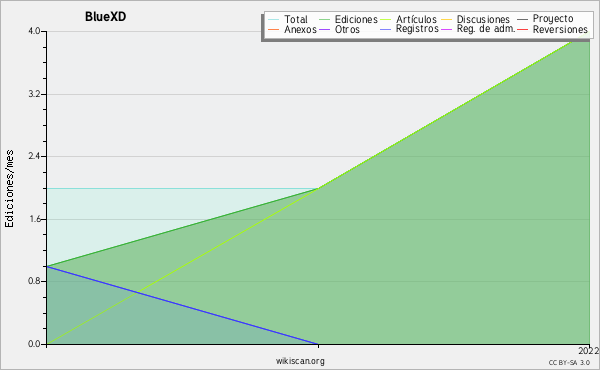Click the purple Otros legend color line

(x=324, y=29)
